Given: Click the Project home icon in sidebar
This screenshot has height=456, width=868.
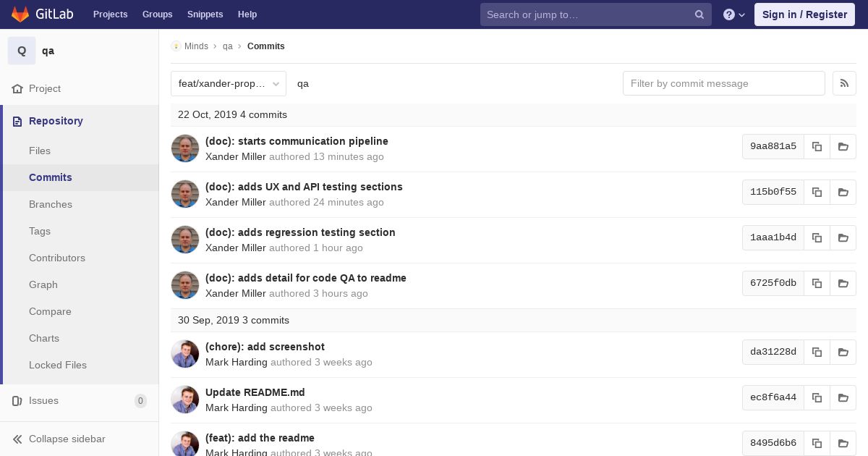Looking at the screenshot, I should coord(17,88).
